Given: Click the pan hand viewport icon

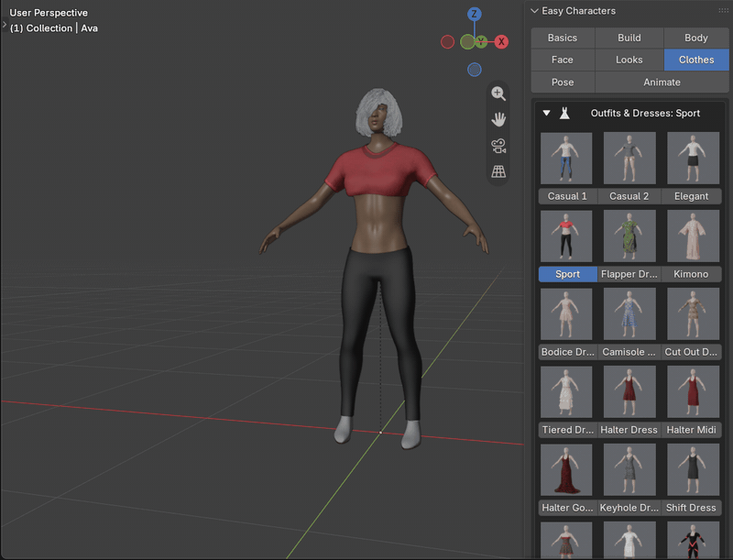Looking at the screenshot, I should tap(498, 120).
